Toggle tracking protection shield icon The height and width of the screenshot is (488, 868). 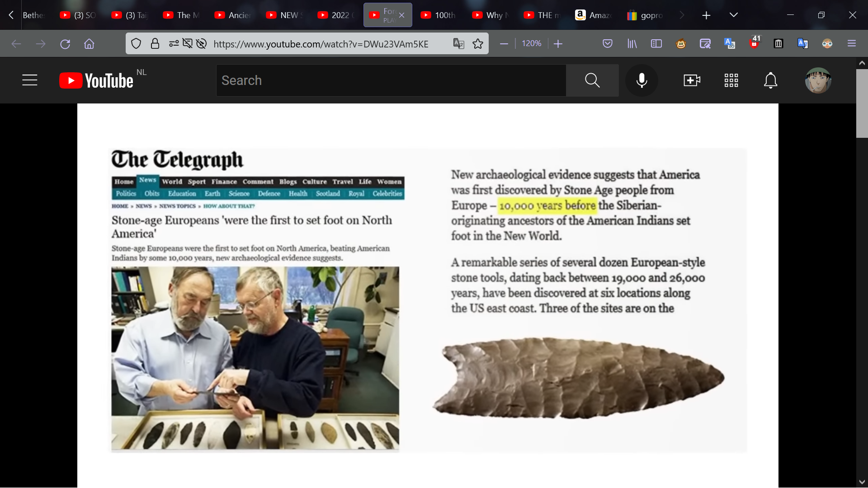136,44
